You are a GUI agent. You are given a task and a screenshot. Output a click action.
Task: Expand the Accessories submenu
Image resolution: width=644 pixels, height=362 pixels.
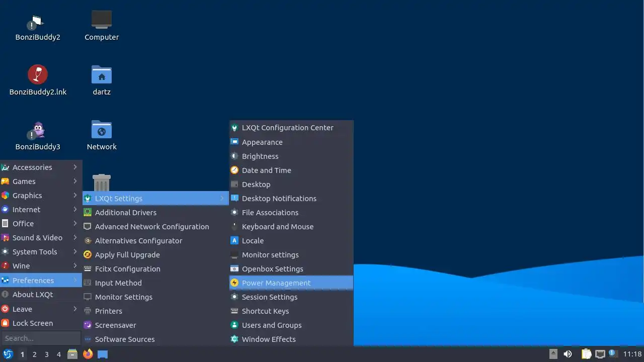coord(41,167)
